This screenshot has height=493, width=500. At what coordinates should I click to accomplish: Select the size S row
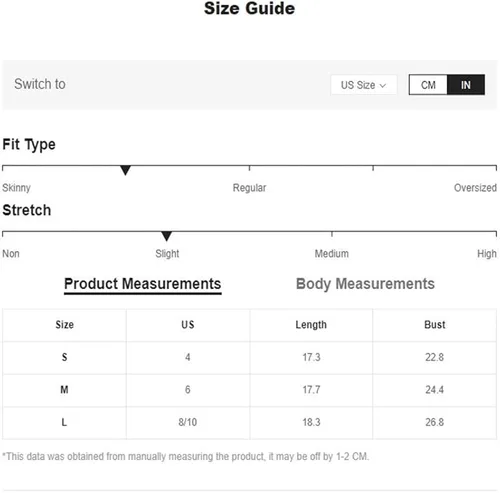click(249, 357)
